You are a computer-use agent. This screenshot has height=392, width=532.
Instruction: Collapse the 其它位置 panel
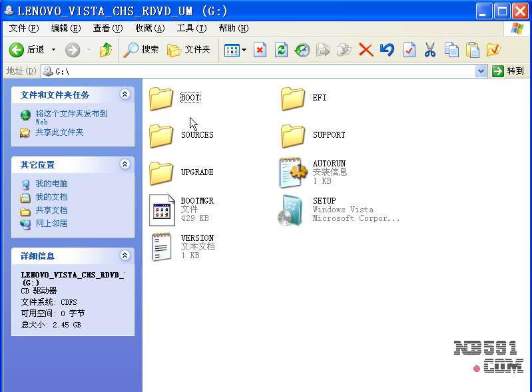point(125,164)
